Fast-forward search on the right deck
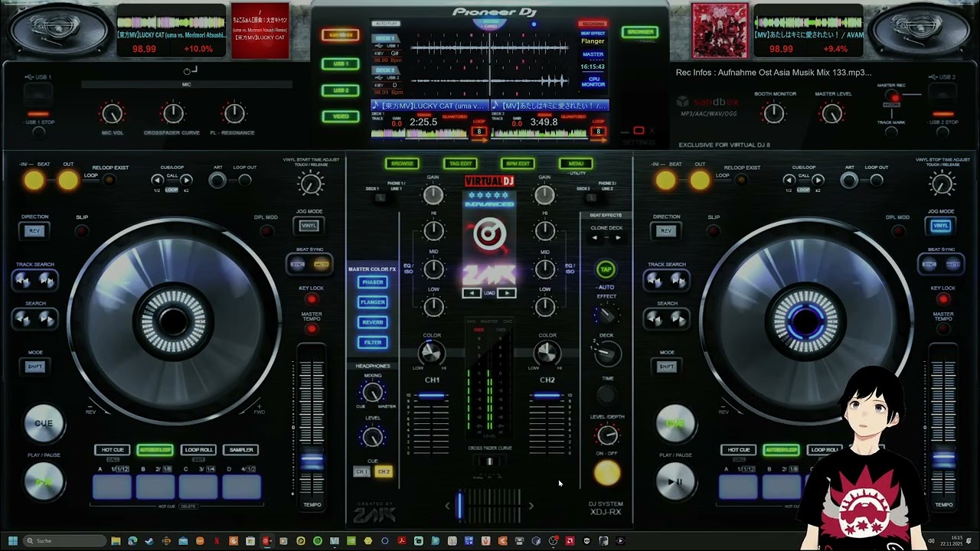The width and height of the screenshot is (980, 551). pos(678,318)
